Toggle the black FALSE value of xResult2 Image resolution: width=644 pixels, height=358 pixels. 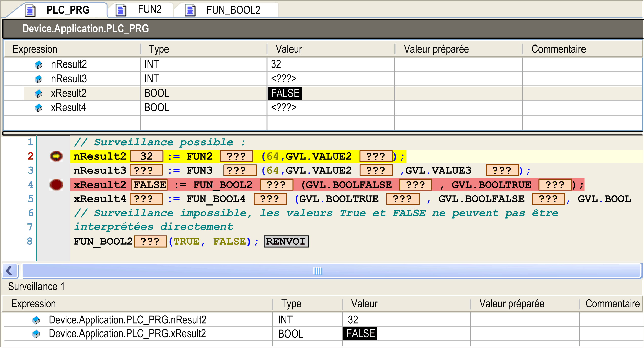(285, 93)
